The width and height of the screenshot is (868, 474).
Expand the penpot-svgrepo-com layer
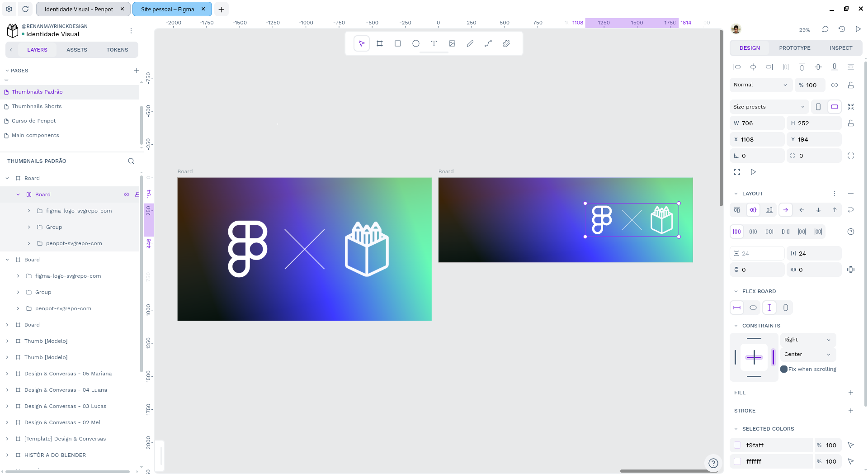[x=29, y=243]
